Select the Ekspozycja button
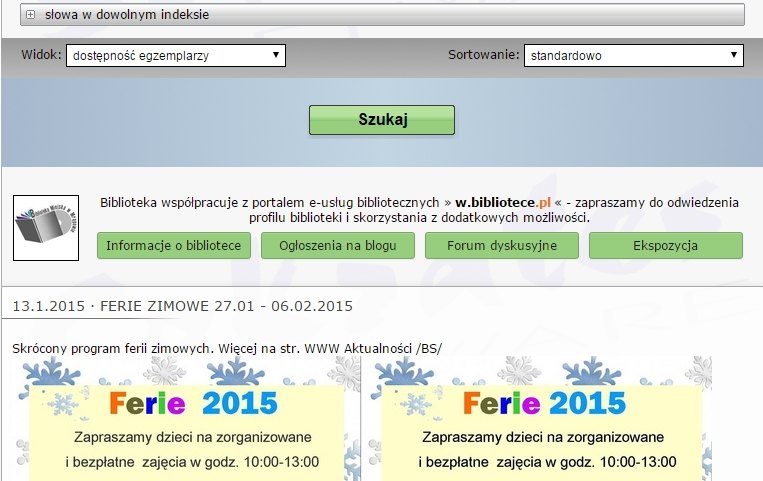Viewport: 763px width, 481px height. click(665, 245)
